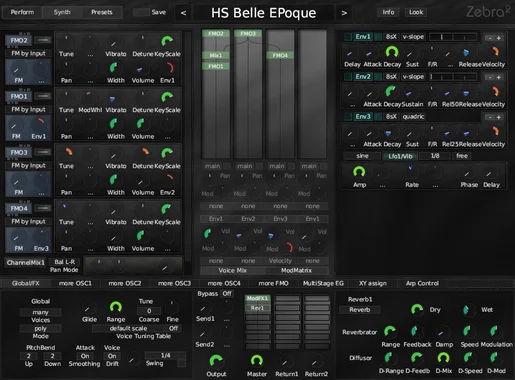Click the Env2 time scale slider bar
This screenshot has width=515, height=380.
point(453,77)
